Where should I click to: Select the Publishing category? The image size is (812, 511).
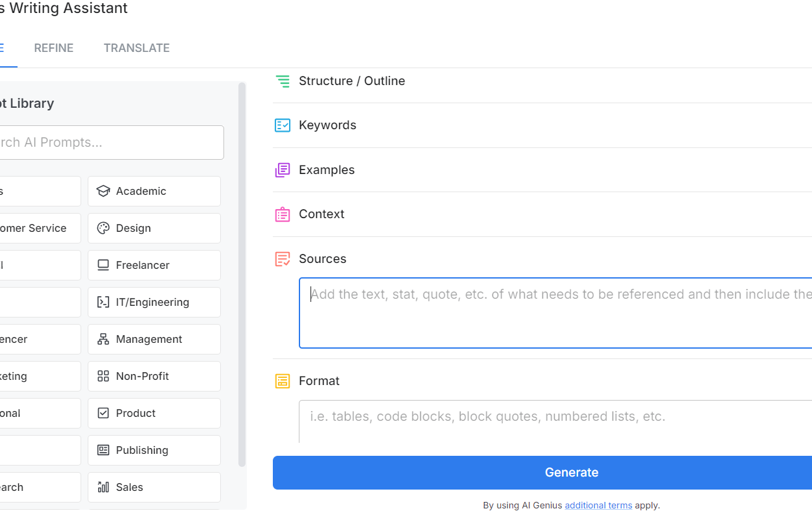pyautogui.click(x=153, y=450)
